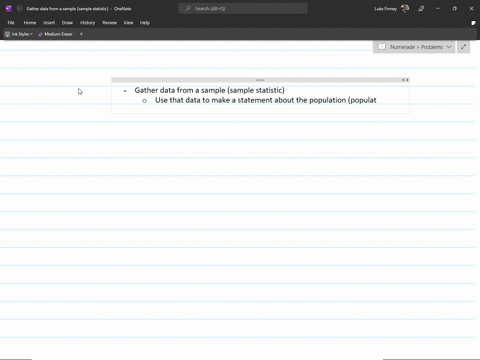Open the quick access toolbar customize arrow
Image resolution: width=480 pixels, height=360 pixels.
pyautogui.click(x=81, y=34)
